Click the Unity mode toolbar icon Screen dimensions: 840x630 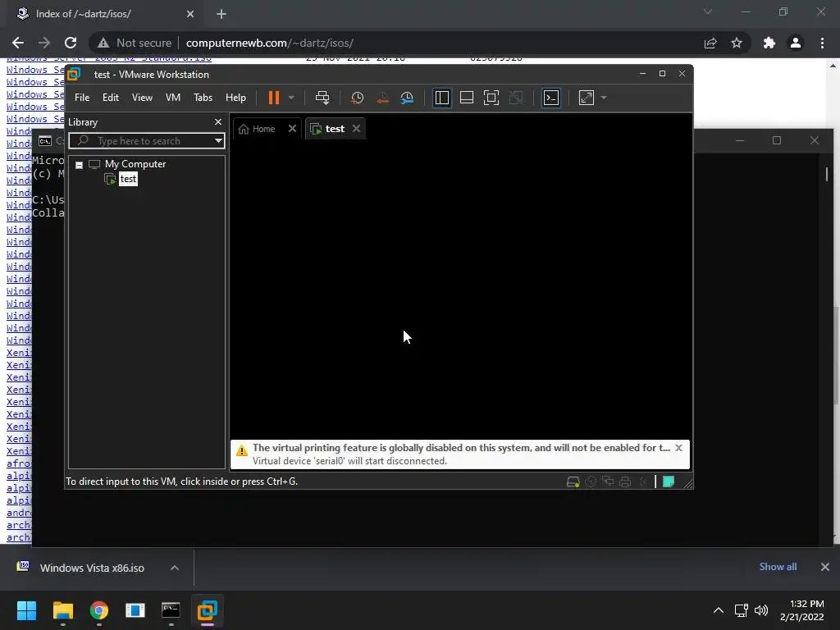point(516,98)
